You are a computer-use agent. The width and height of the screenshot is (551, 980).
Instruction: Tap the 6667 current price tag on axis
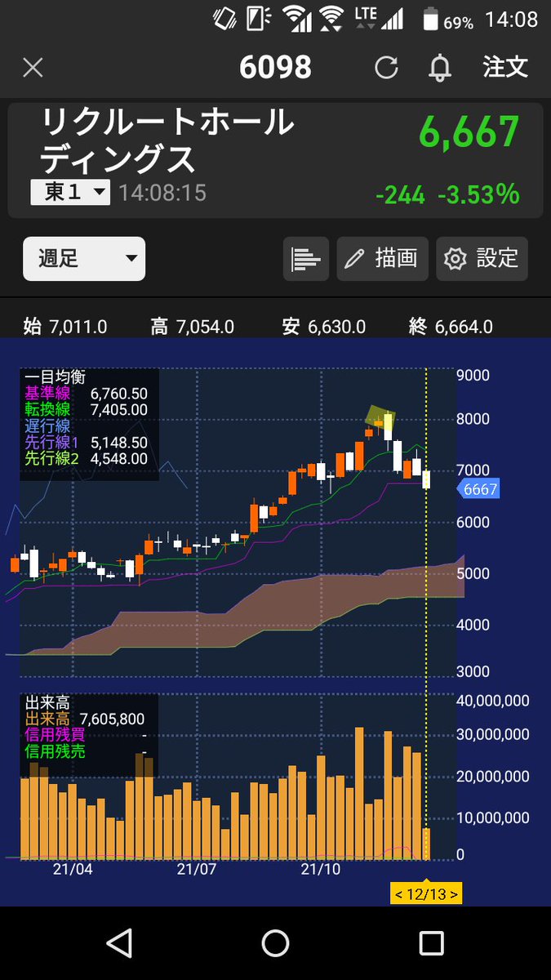[x=478, y=489]
